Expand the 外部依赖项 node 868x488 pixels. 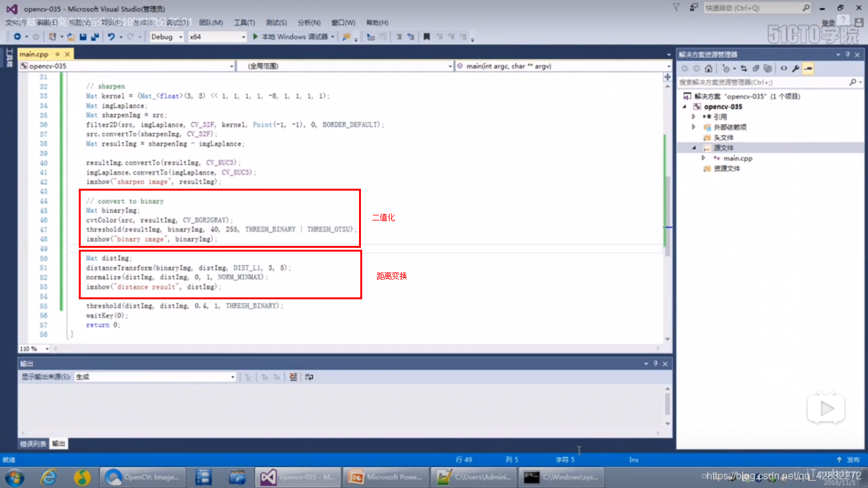click(694, 127)
